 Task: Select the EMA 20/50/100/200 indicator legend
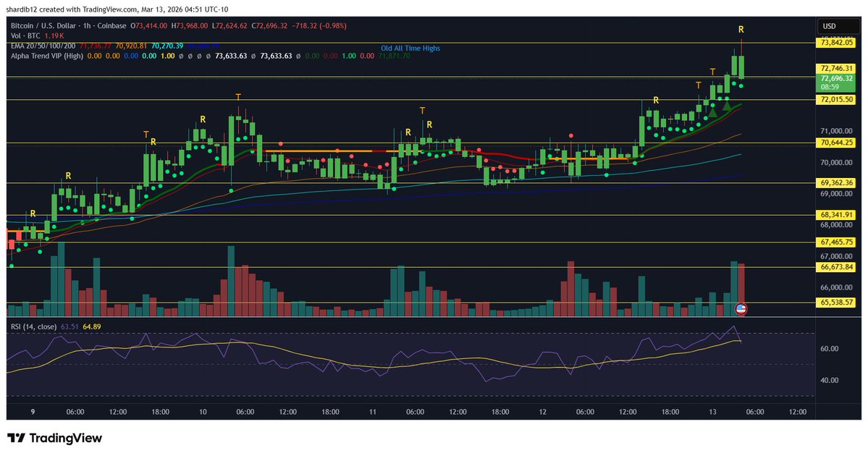pos(43,46)
